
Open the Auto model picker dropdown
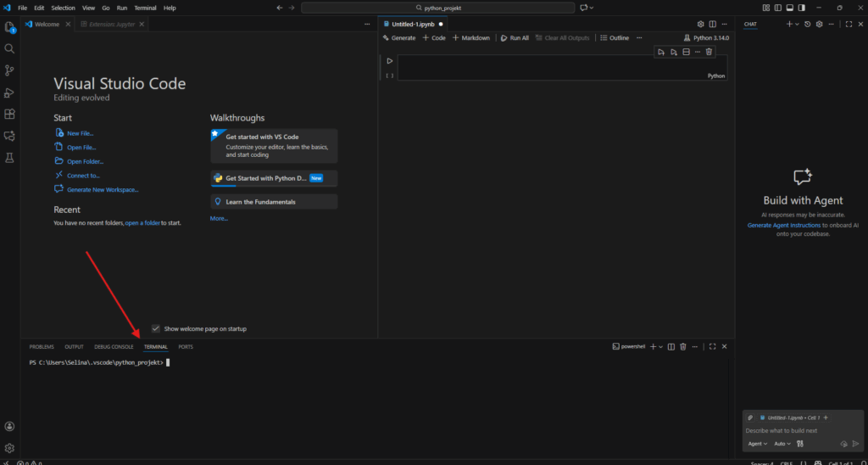click(x=782, y=444)
